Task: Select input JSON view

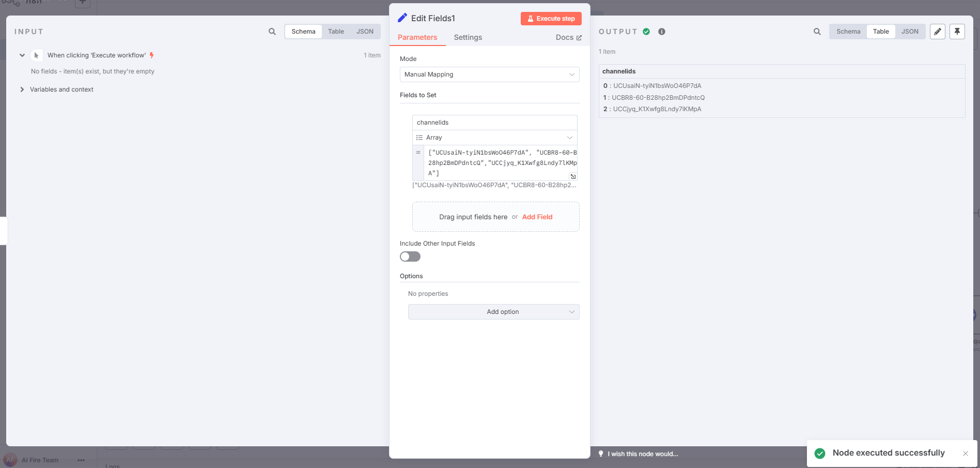Action: pyautogui.click(x=365, y=32)
